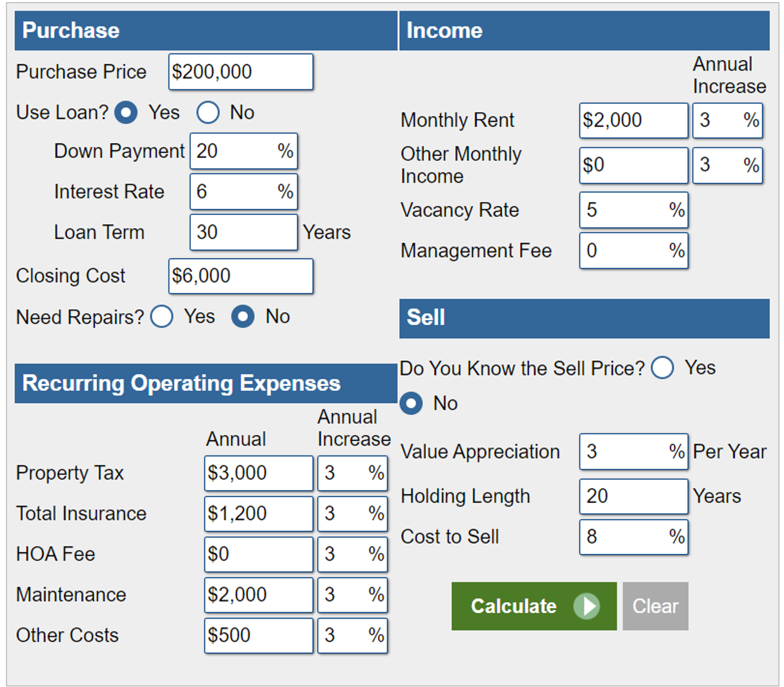Edit the Property Tax annual amount
This screenshot has height=687, width=784.
(x=258, y=473)
